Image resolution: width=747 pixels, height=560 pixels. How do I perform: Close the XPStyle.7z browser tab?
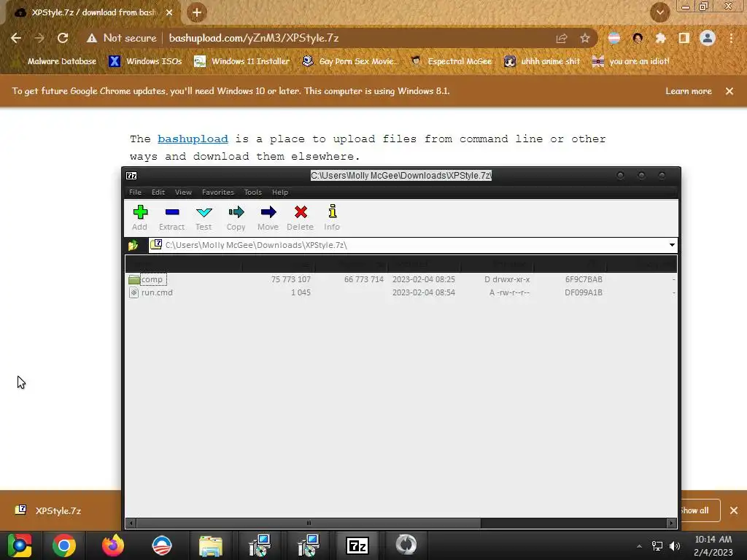[169, 12]
